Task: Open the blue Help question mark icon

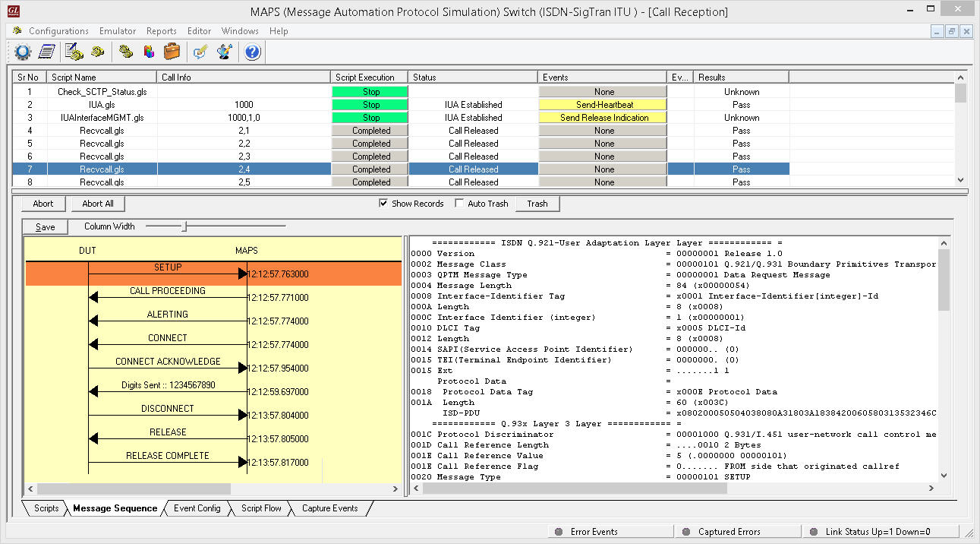Action: (253, 52)
